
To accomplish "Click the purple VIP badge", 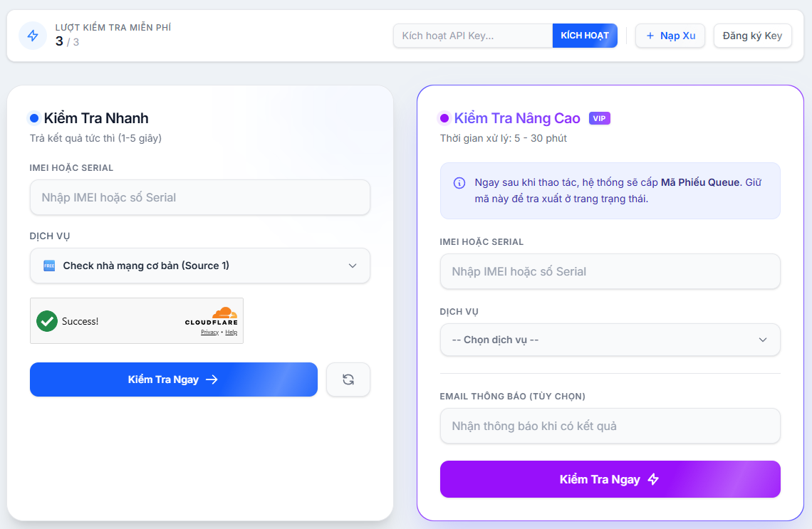I will (x=600, y=118).
